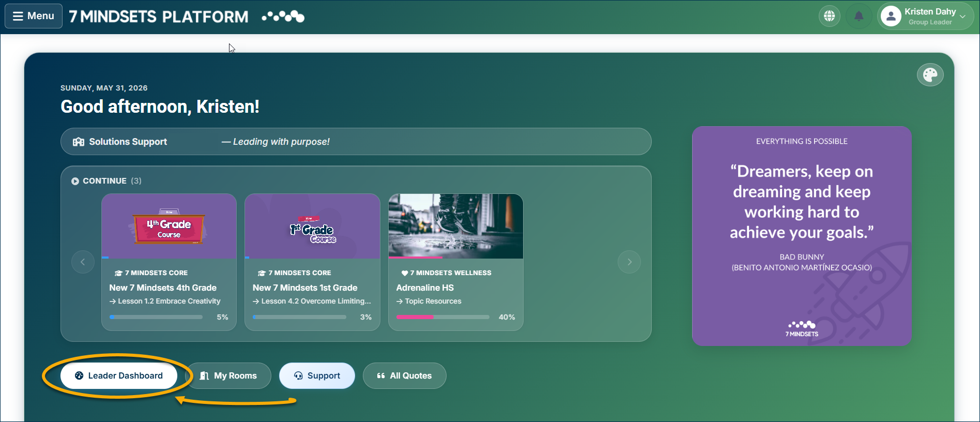Open the Menu hamburger button
This screenshot has height=422, width=980.
click(x=34, y=16)
